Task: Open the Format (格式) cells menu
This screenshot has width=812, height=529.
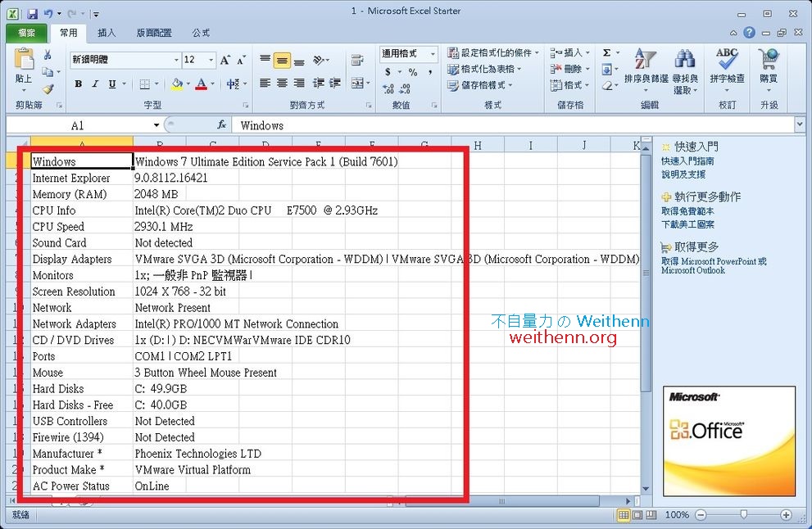Action: click(x=569, y=85)
